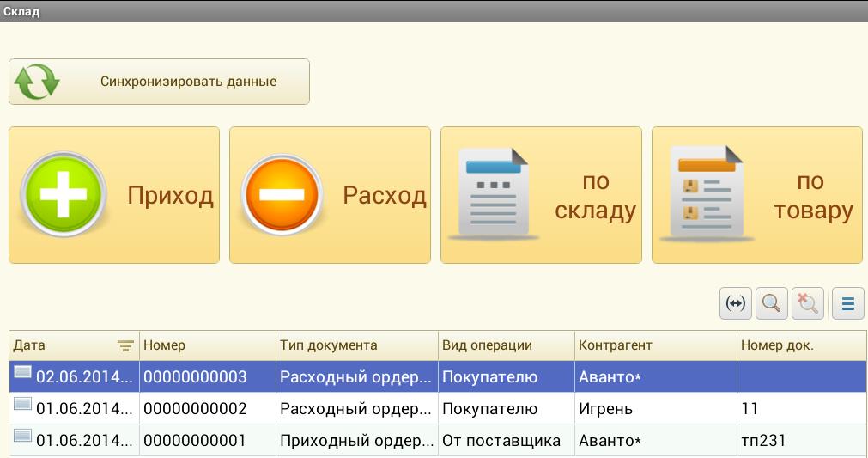
Task: Click the Номер column header
Action: pos(206,345)
